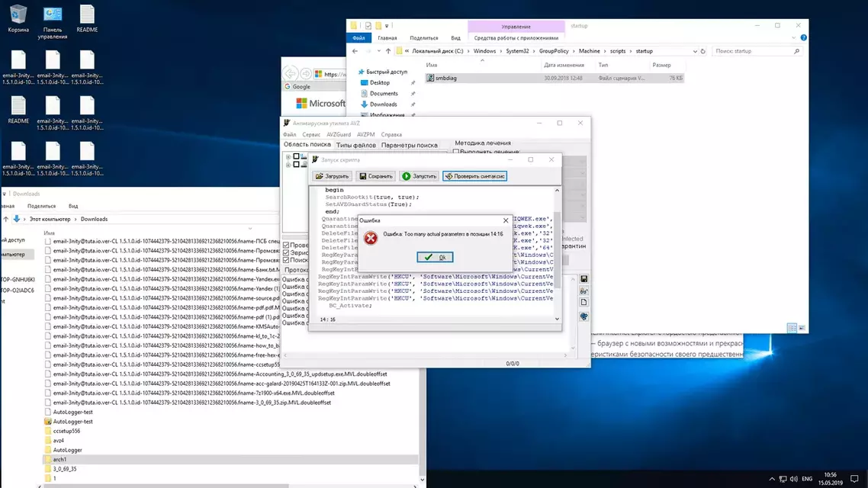Toggle the checkbox labeled Прове in the AVZ window

click(x=286, y=245)
